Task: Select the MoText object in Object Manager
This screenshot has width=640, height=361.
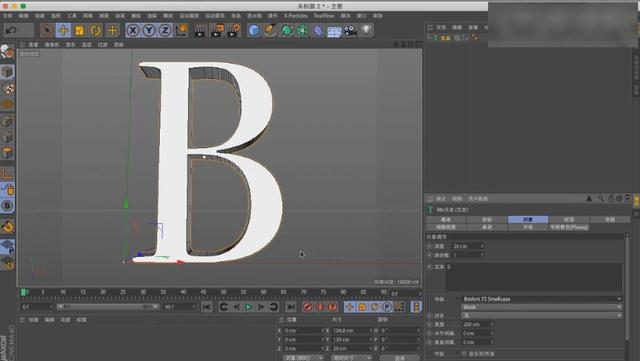Action: (x=445, y=38)
